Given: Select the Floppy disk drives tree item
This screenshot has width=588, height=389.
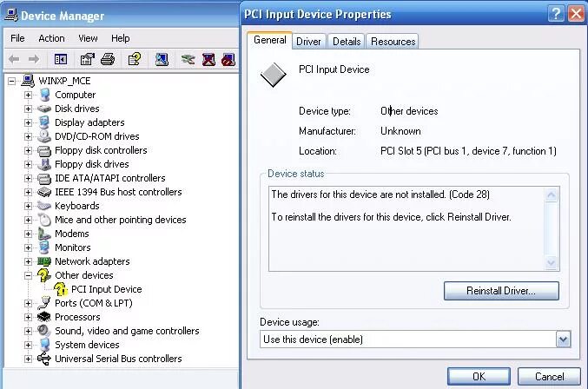Looking at the screenshot, I should (92, 164).
